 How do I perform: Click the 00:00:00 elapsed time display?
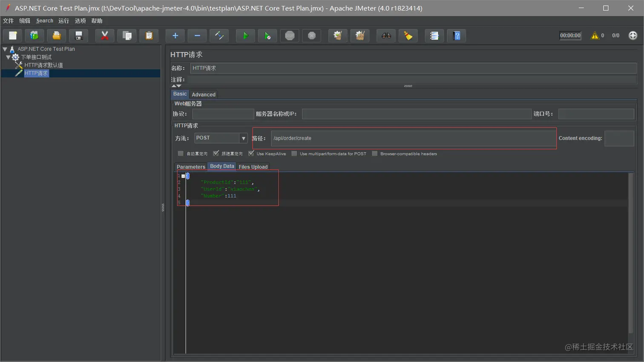570,36
